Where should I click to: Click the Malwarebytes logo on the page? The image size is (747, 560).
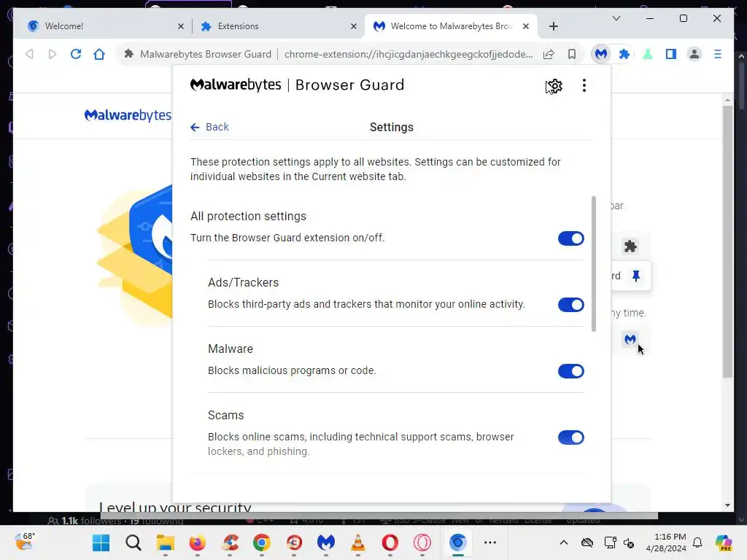pos(128,115)
